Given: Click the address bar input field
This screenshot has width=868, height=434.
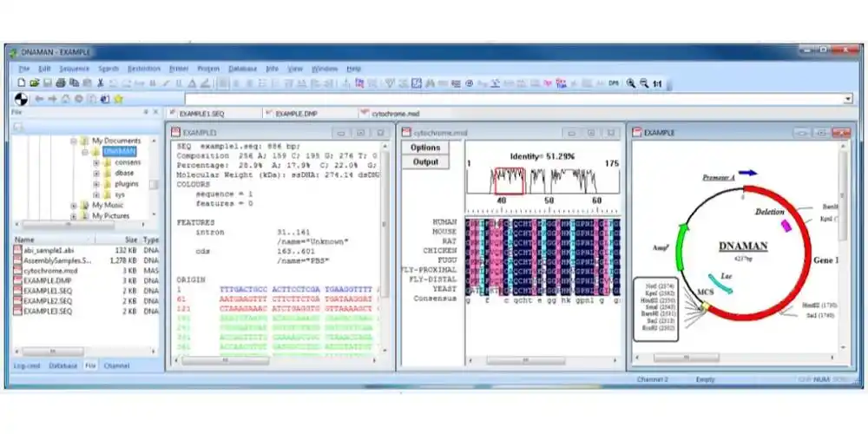Looking at the screenshot, I should [513, 99].
